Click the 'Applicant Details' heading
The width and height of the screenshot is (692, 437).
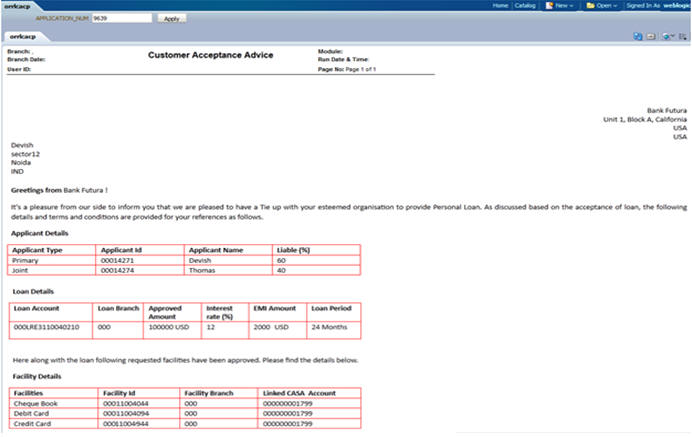click(40, 233)
